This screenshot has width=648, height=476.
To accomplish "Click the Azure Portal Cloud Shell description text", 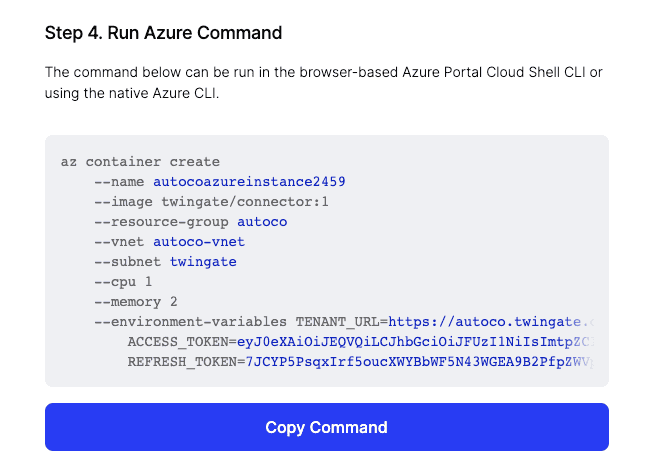I will [324, 83].
